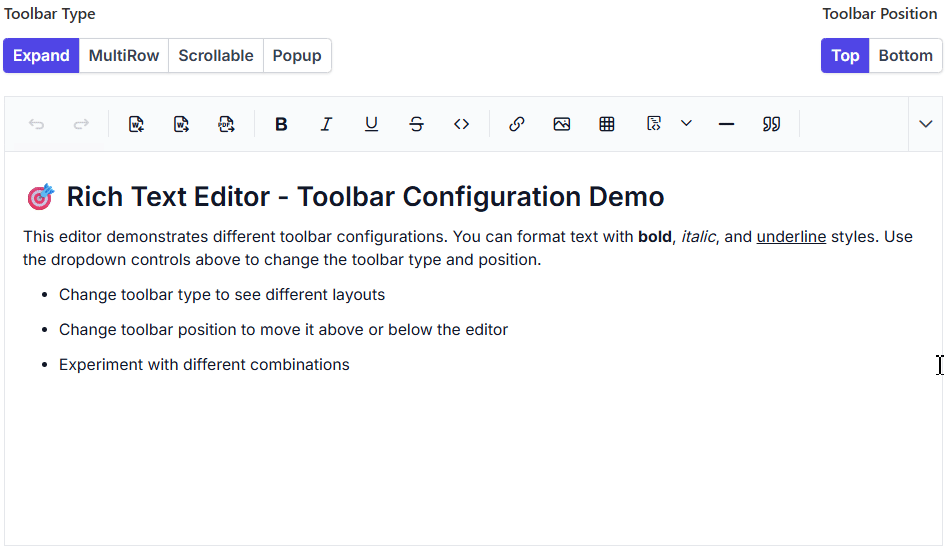This screenshot has width=952, height=552.
Task: Open the code block dropdown arrow
Action: (686, 124)
